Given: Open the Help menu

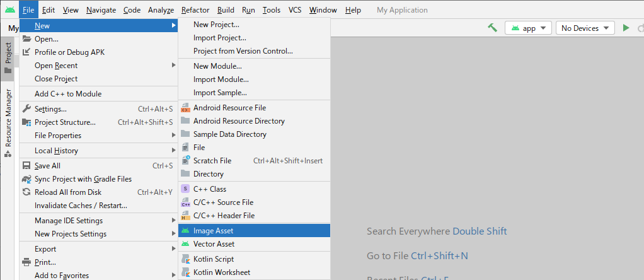Looking at the screenshot, I should pos(354,10).
